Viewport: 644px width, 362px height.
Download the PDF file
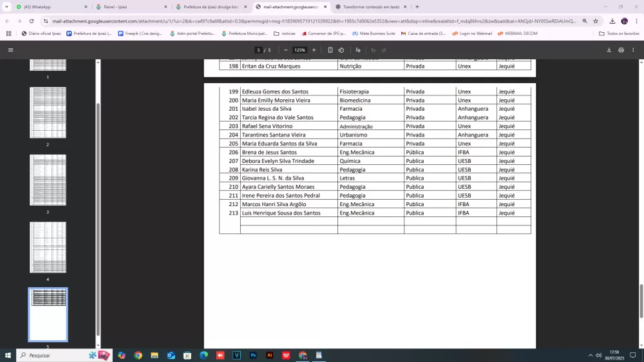point(609,50)
